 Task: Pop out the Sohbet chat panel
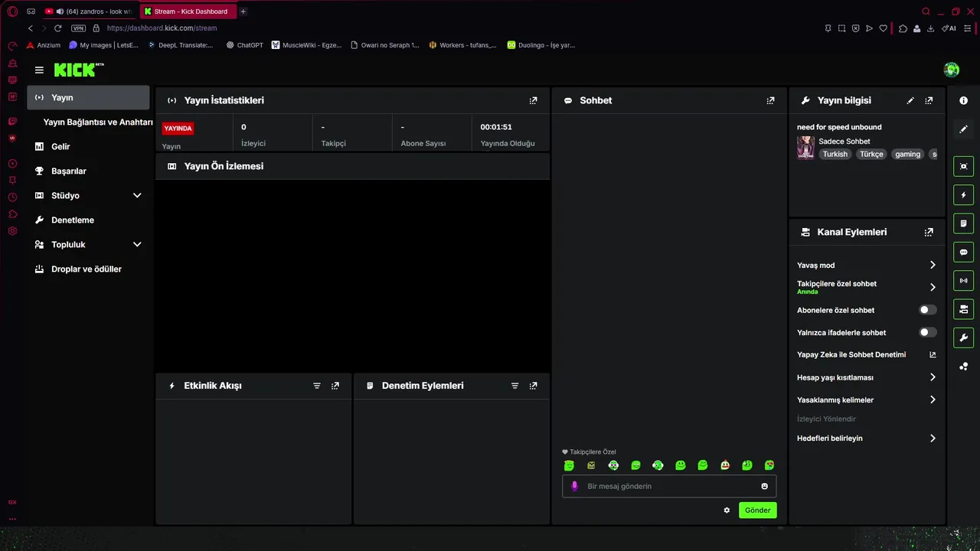(771, 100)
